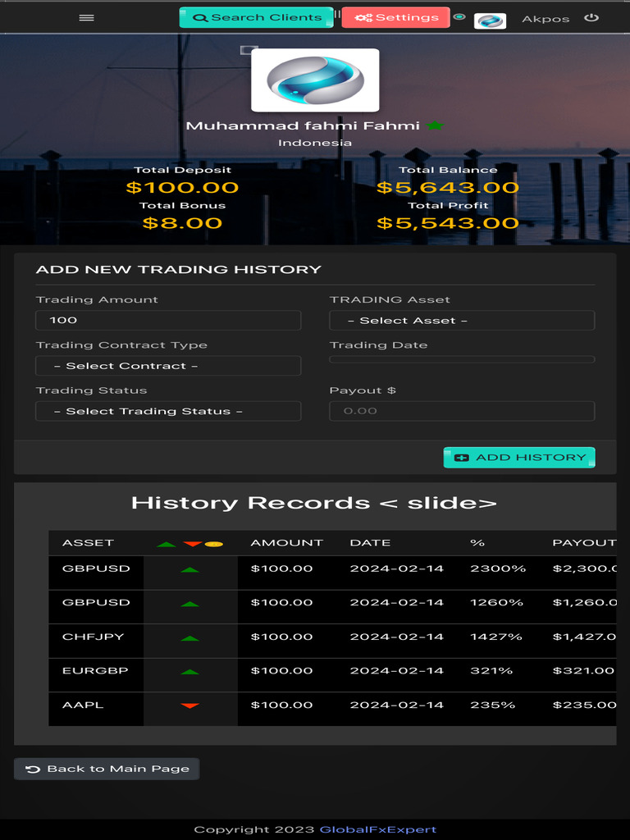630x840 pixels.
Task: Click the up arrow in the 1260% GBPUSD row
Action: (x=189, y=605)
